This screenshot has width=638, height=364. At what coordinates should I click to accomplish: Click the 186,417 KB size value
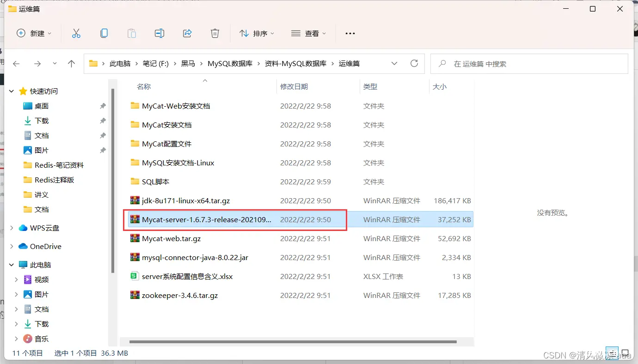coord(452,200)
